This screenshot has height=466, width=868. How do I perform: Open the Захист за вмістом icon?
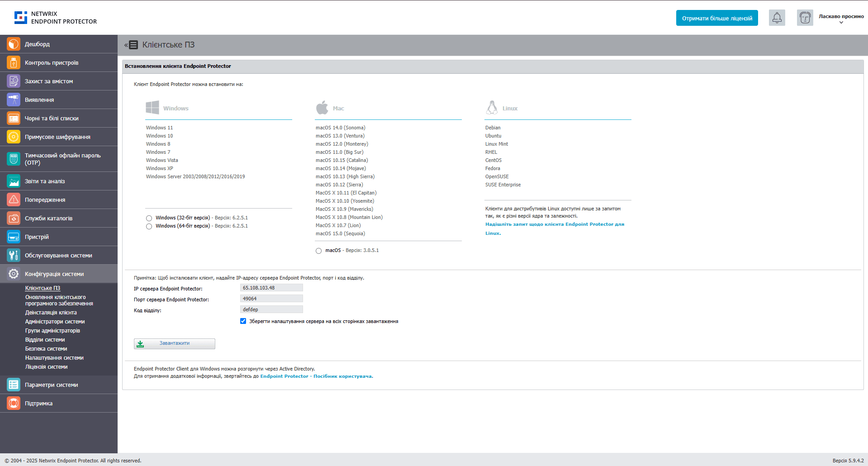pos(13,81)
